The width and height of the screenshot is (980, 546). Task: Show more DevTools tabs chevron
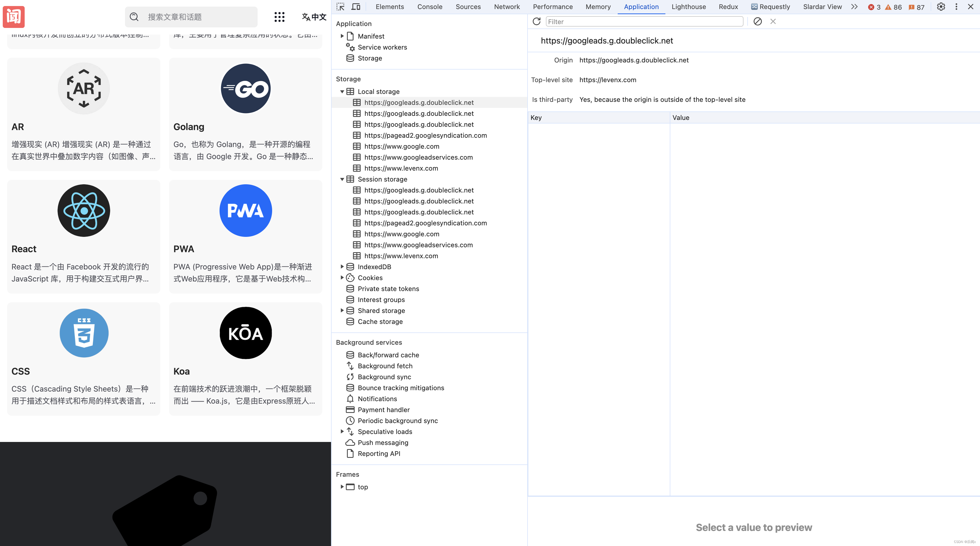click(854, 7)
